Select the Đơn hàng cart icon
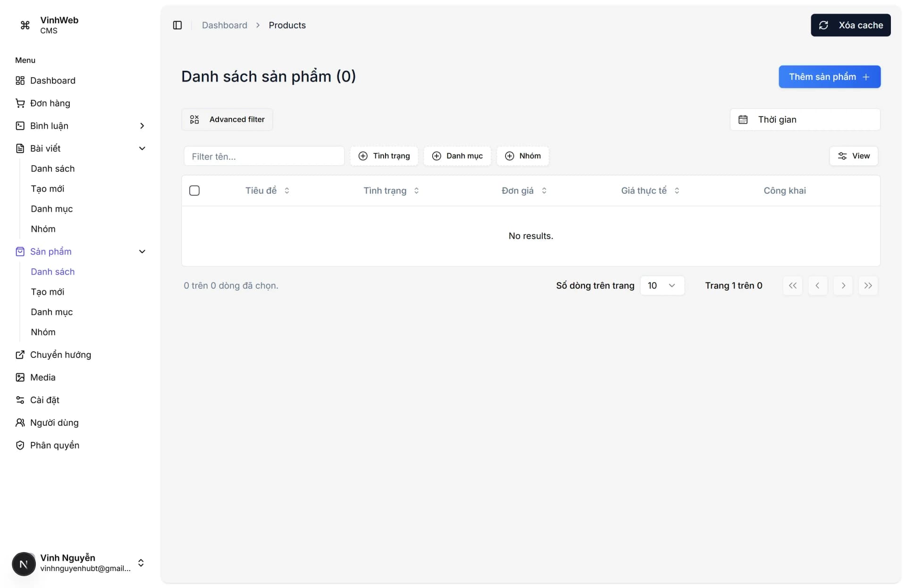The width and height of the screenshot is (906, 588). pos(20,103)
